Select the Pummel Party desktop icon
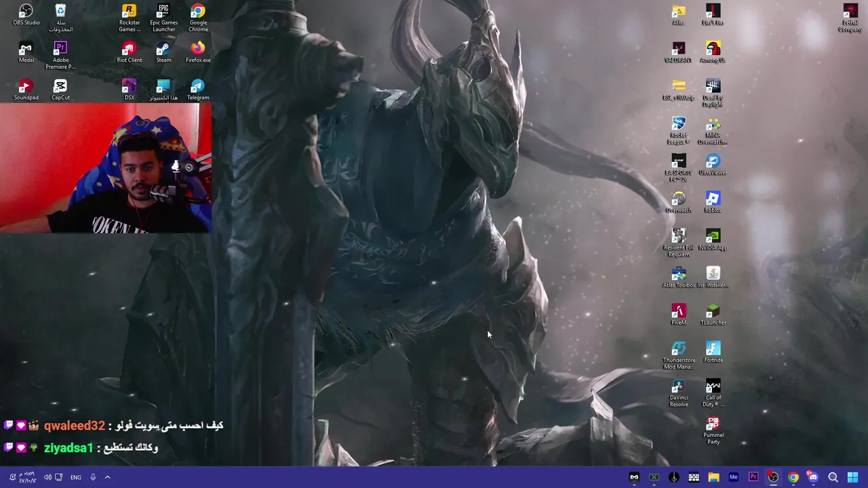 point(713,430)
